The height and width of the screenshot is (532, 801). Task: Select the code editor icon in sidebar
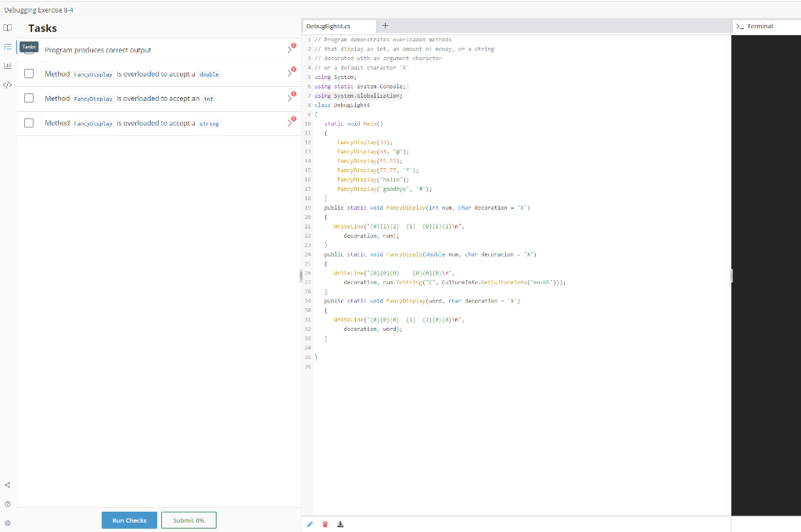point(7,84)
